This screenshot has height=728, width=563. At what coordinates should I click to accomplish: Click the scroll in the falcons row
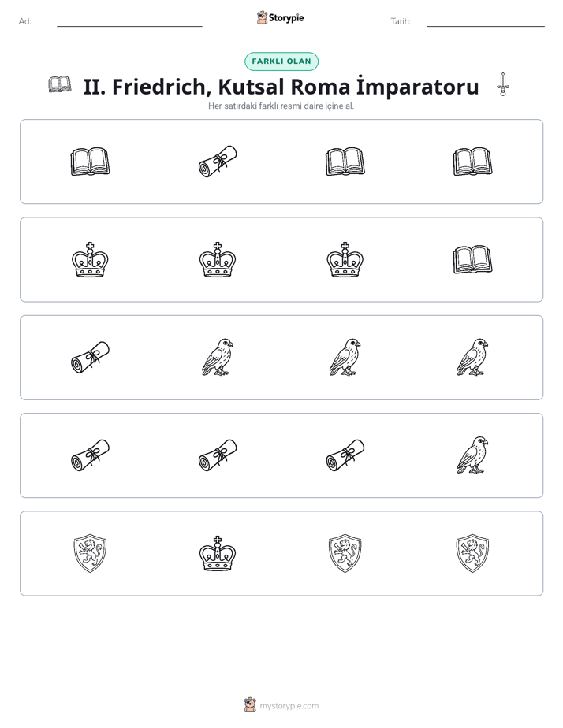90,358
